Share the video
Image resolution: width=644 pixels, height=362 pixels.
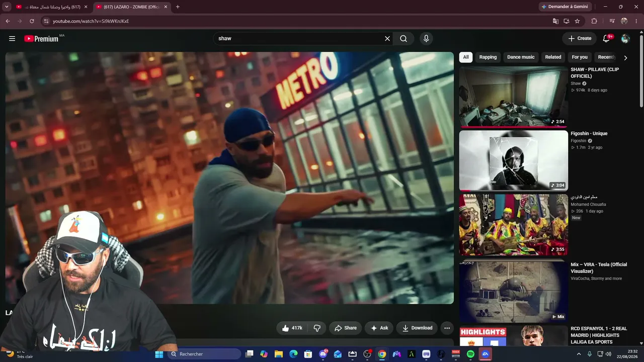pos(345,328)
